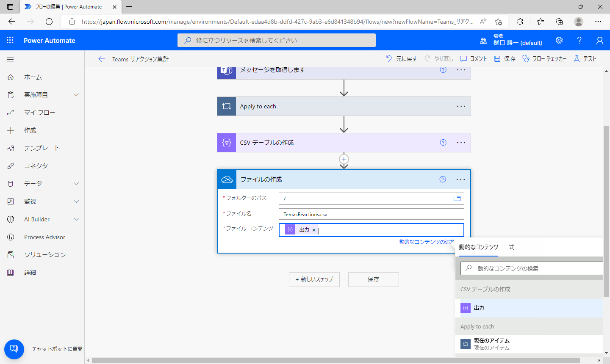Viewport: 610px width, 364px height.
Task: Open コメント in the toolbar
Action: point(474,59)
